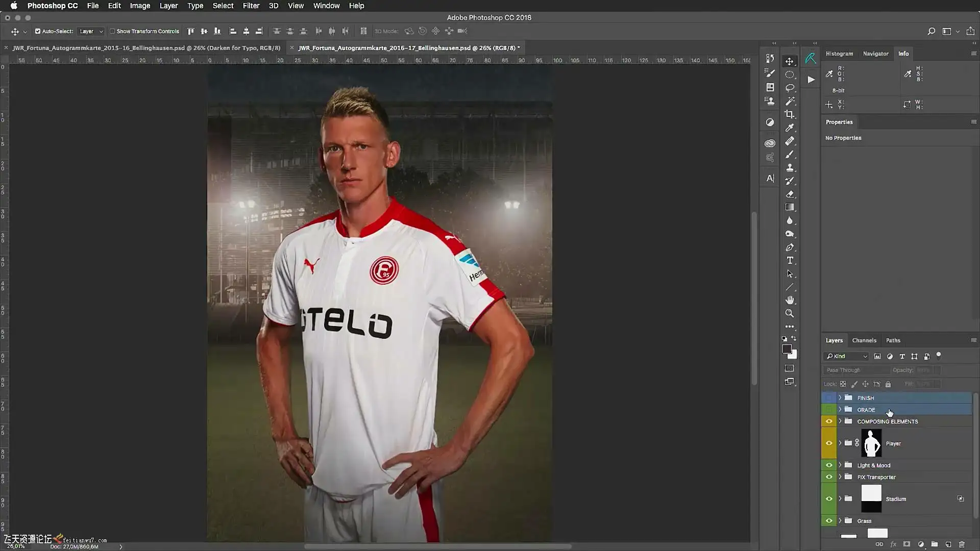Screen dimensions: 980x551
Task: Switch to the 2015-16 Bellinghausen document tab
Action: pos(146,48)
